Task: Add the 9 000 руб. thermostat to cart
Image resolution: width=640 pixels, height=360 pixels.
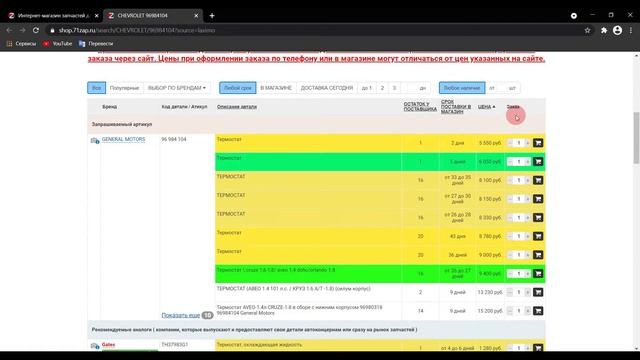Action: pos(538,255)
